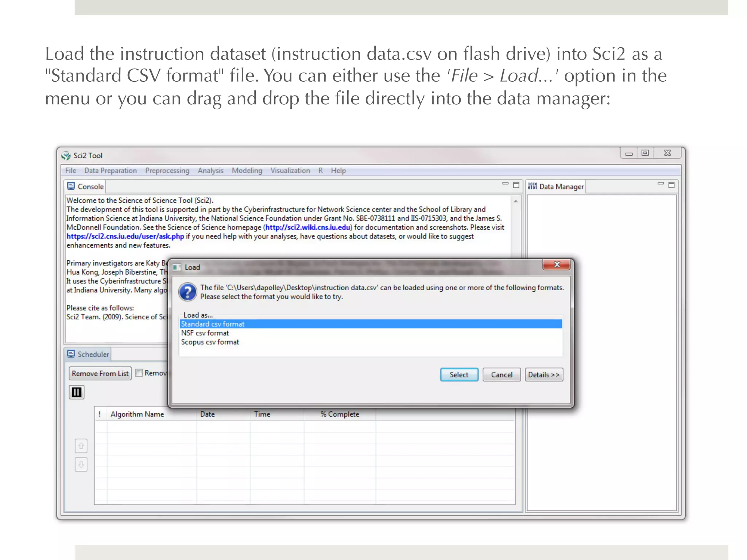This screenshot has width=747, height=560.
Task: Minimize the Sci2 Tool window
Action: 629,153
